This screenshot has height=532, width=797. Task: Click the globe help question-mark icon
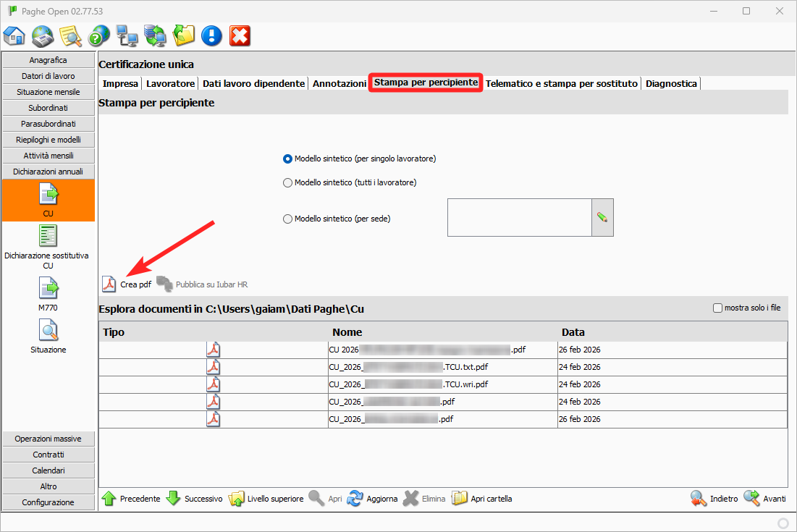click(x=98, y=35)
